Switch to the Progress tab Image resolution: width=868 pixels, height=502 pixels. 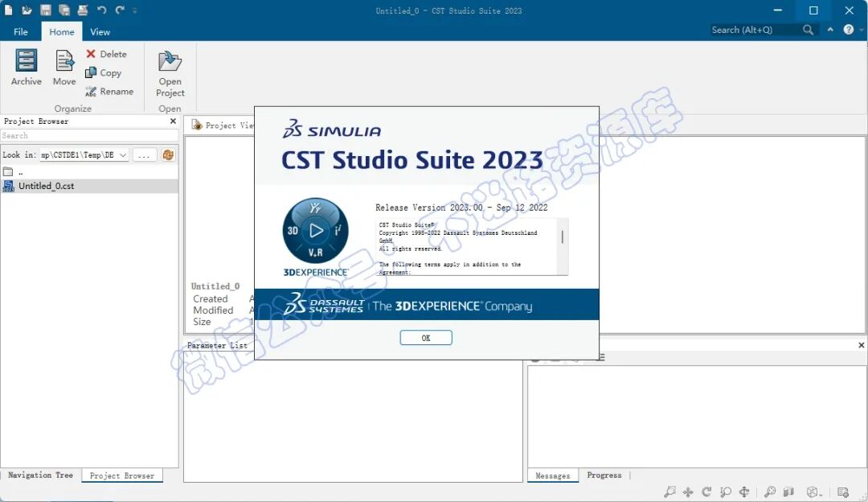tap(604, 475)
